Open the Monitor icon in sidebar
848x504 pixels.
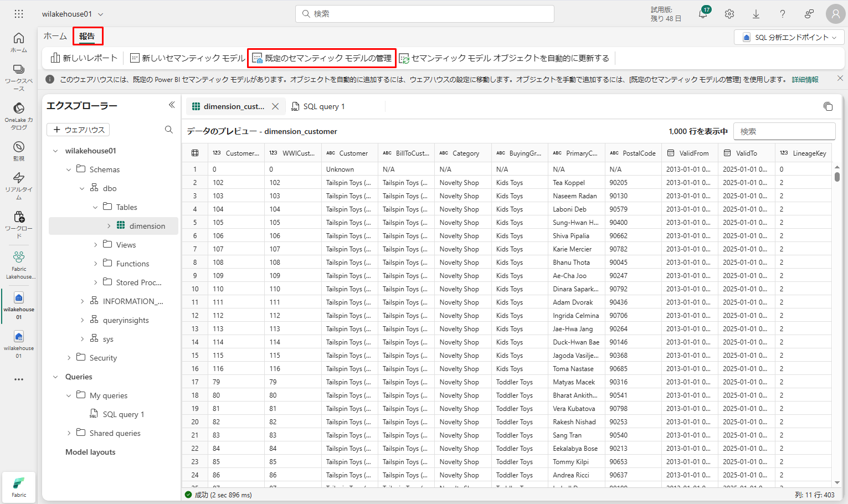coord(19,150)
